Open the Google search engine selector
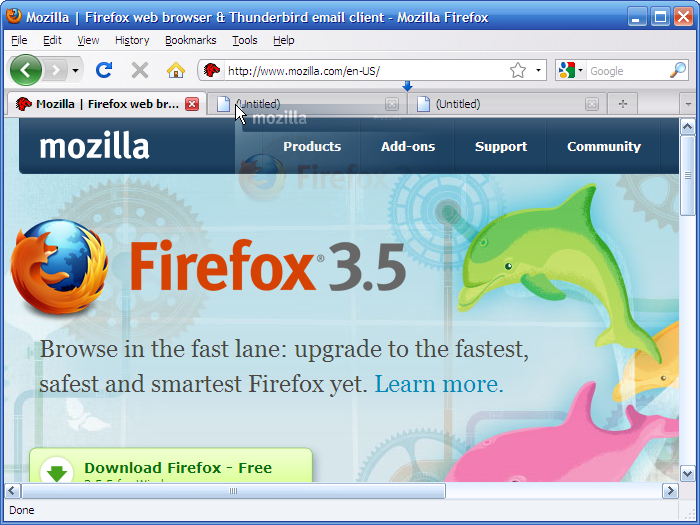This screenshot has width=700, height=525. (571, 70)
